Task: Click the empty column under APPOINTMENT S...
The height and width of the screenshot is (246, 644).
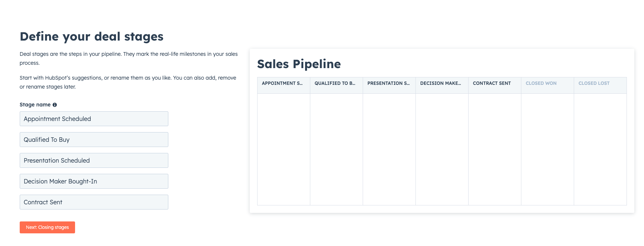Action: (283, 149)
